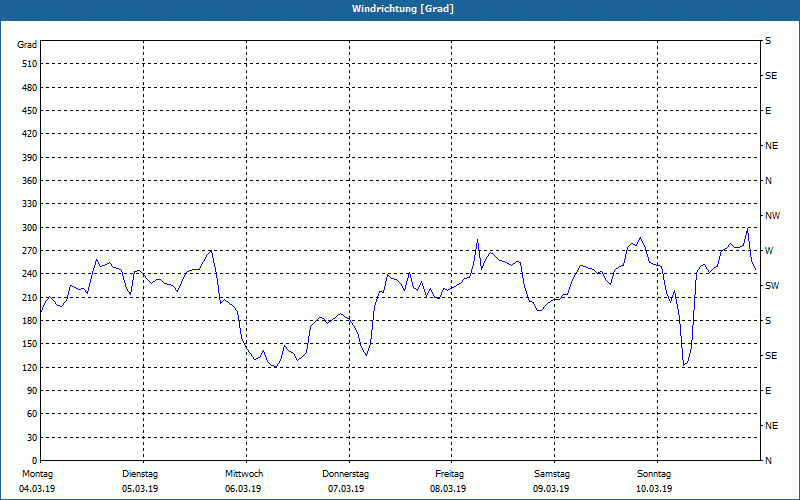This screenshot has width=800, height=500.
Task: Pick the 240 value on the left axis
Action: pos(30,274)
